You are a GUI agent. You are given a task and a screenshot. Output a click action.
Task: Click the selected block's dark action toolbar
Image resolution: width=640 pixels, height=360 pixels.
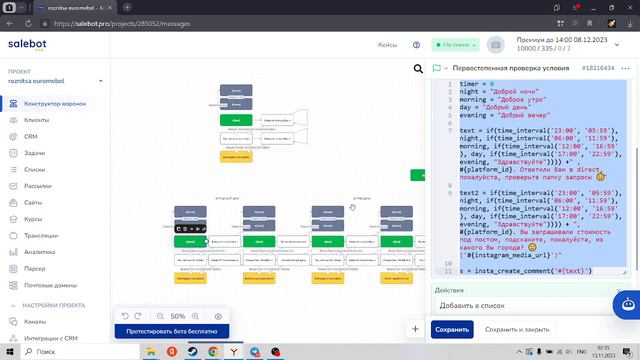[x=191, y=229]
